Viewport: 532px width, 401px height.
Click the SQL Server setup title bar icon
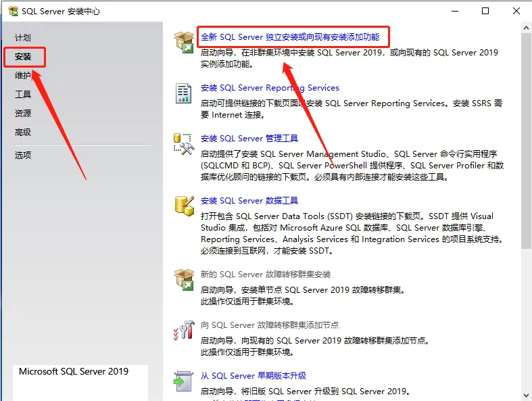[13, 11]
